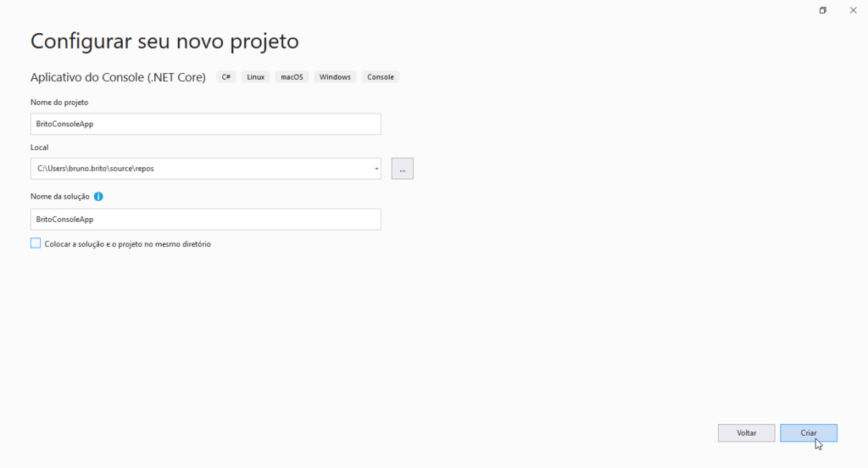Click the C# language tag
Image resolution: width=868 pixels, height=468 pixels.
pos(225,77)
